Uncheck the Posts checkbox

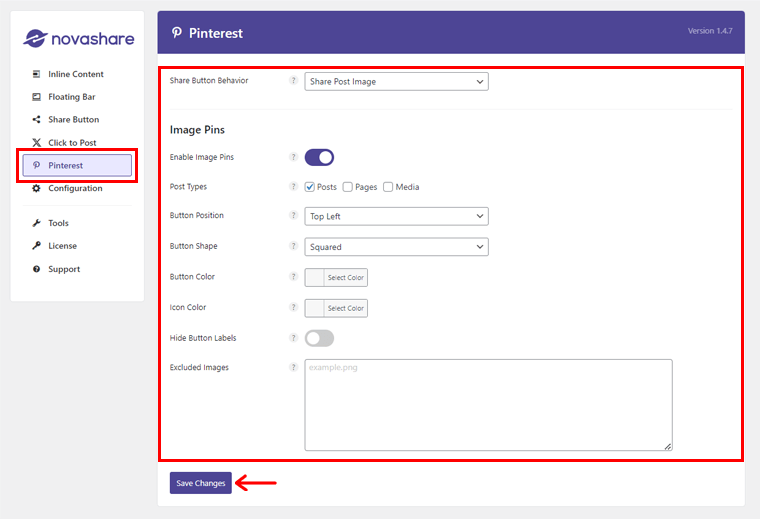click(x=310, y=187)
